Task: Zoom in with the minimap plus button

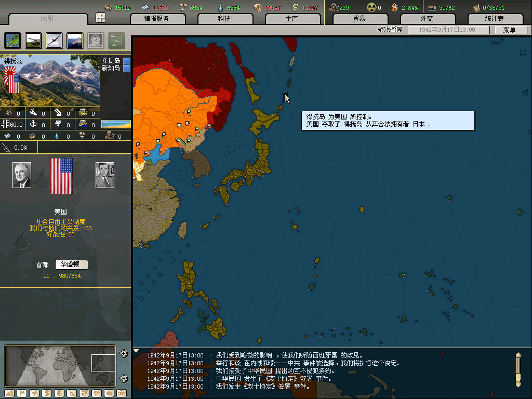Action: point(124,354)
